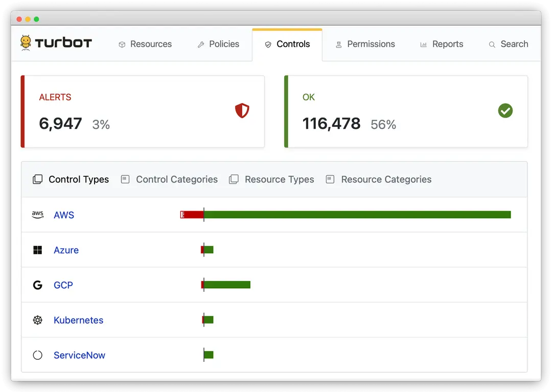Open the ServiceNow link
552x392 pixels.
[80, 355]
